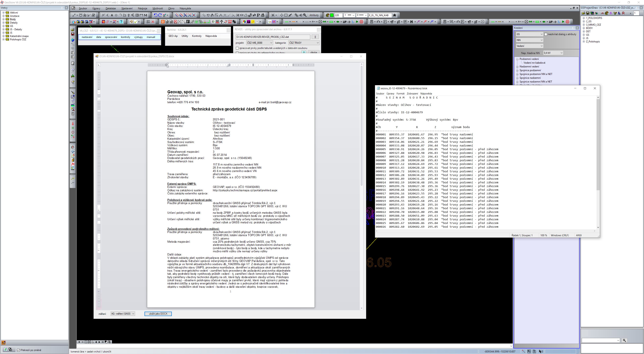Open 'výstupy' menu in V6_CEZ window
The image size is (644, 354).
pyautogui.click(x=138, y=37)
